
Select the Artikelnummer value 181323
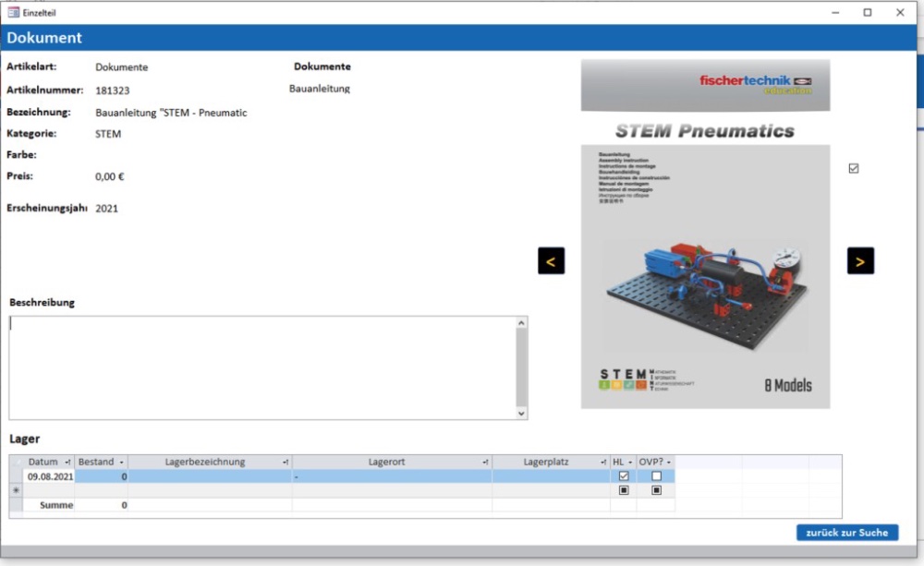[113, 90]
